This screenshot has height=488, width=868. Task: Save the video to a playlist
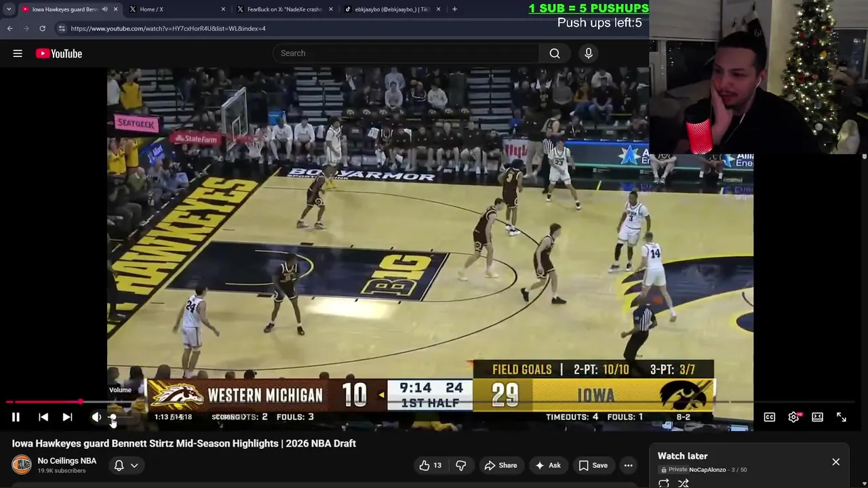(x=593, y=465)
